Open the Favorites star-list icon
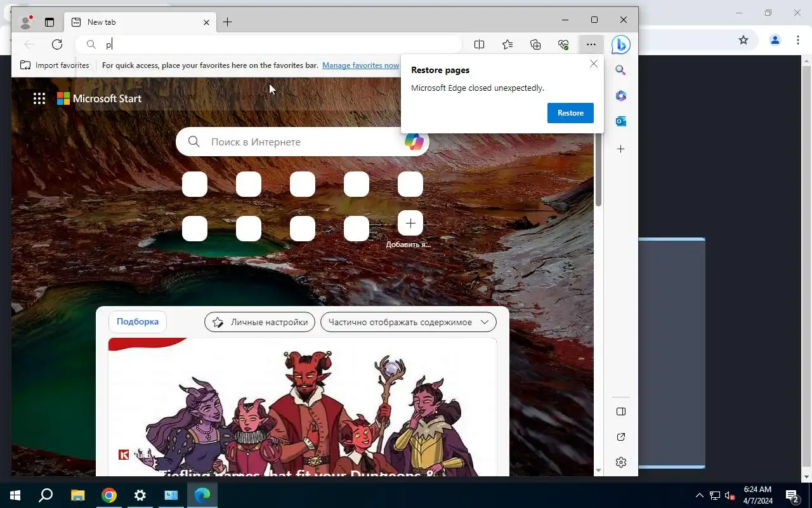 (507, 44)
